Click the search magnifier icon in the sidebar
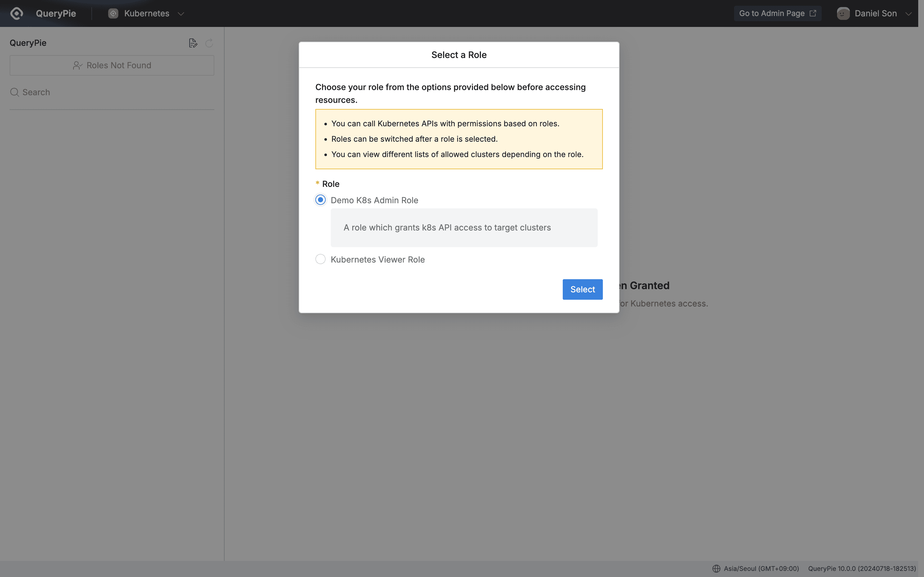The width and height of the screenshot is (924, 577). (14, 92)
